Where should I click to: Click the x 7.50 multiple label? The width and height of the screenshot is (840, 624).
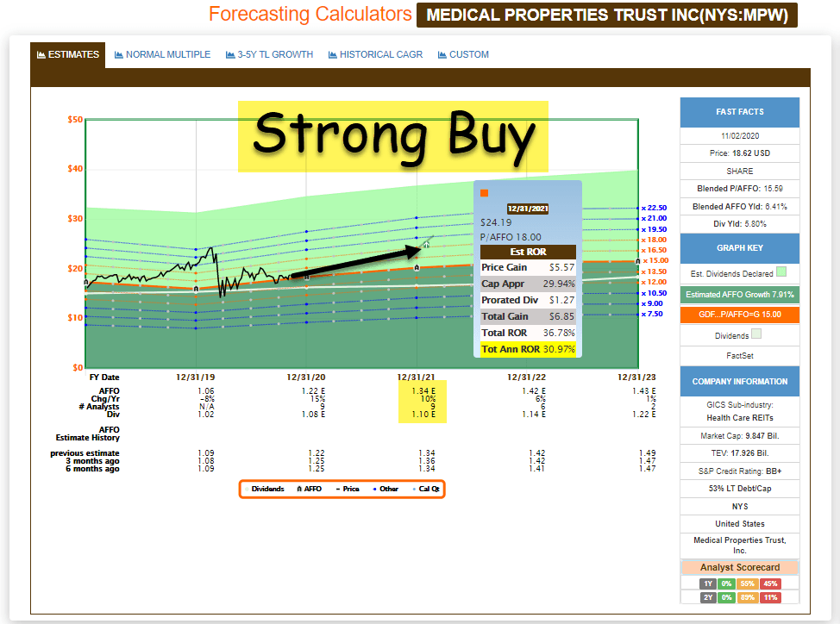(x=652, y=314)
